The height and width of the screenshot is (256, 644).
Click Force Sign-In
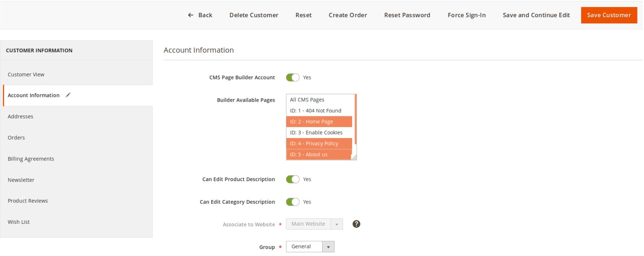(466, 15)
